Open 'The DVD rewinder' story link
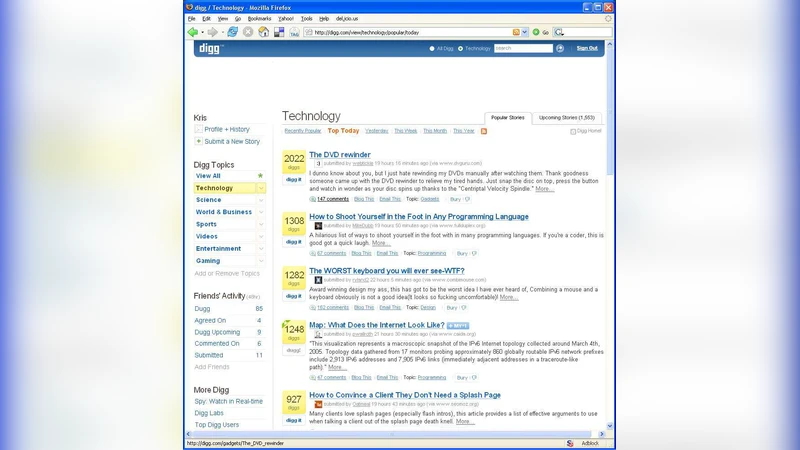This screenshot has width=800, height=450. click(340, 155)
